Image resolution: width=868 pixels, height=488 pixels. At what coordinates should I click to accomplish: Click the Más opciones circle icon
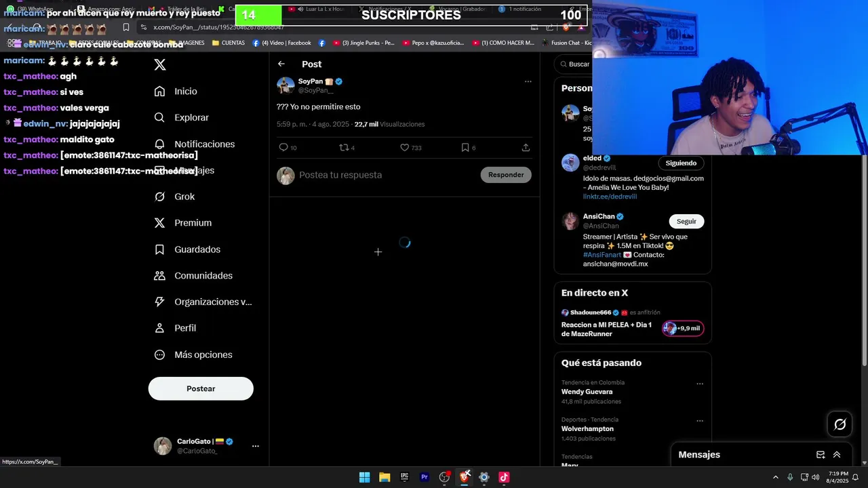point(159,354)
